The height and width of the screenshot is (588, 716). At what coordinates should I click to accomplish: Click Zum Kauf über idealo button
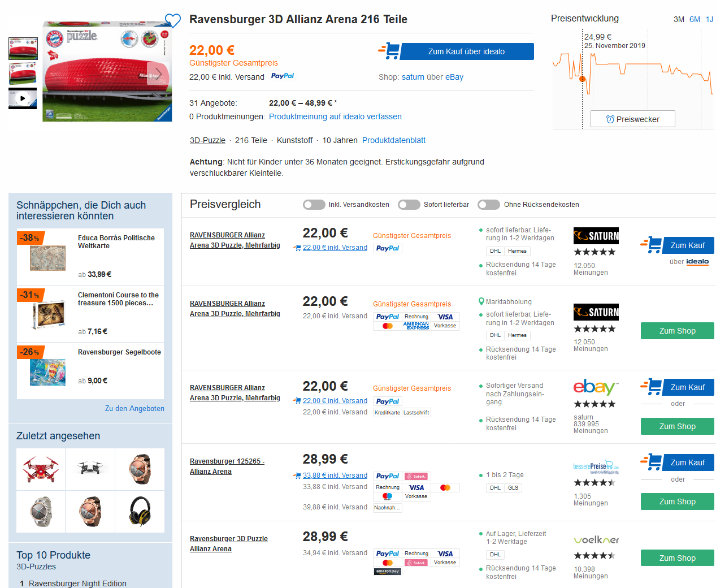tap(466, 51)
